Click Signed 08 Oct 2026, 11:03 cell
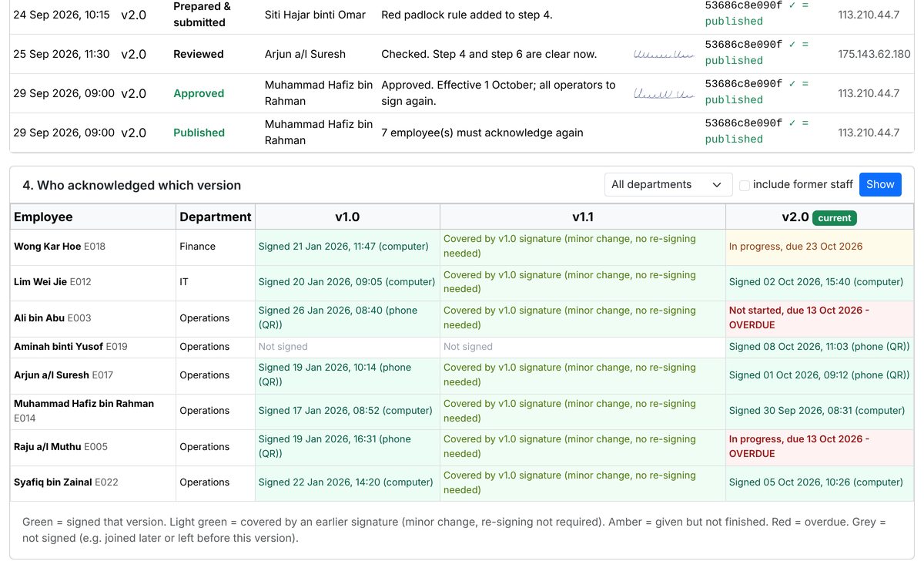 point(819,347)
